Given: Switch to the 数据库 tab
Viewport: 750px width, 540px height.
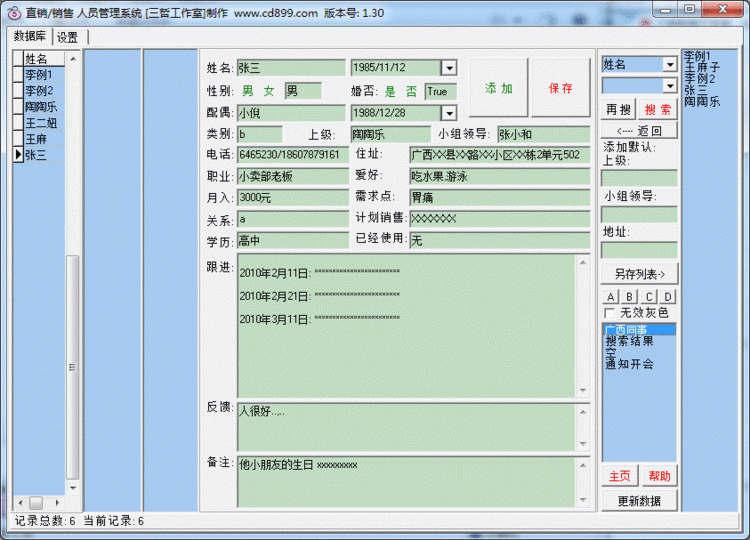Looking at the screenshot, I should coord(30,37).
